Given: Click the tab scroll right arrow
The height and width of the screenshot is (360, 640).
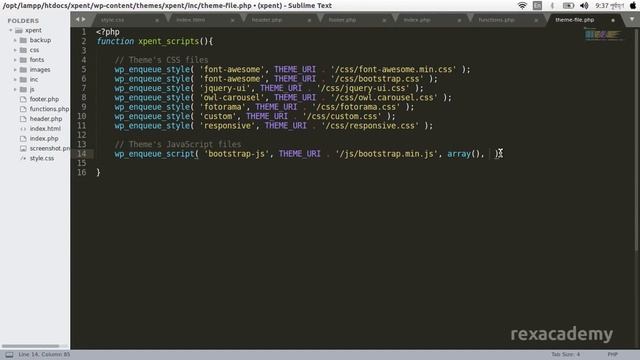Looking at the screenshot, I should point(84,19).
